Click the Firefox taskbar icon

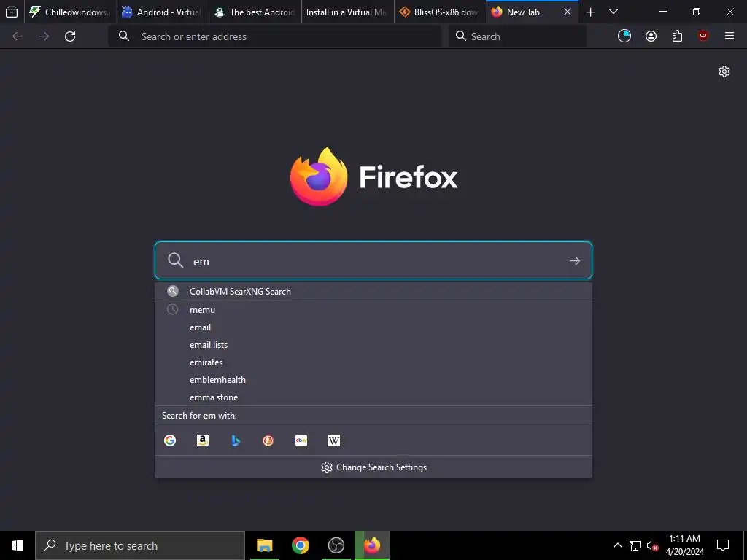tap(372, 545)
